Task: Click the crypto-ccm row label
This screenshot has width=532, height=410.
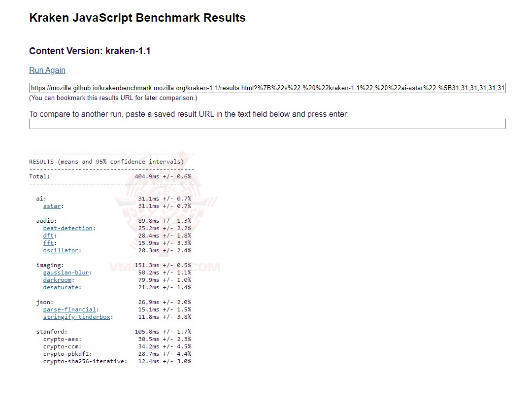Action: 62,346
